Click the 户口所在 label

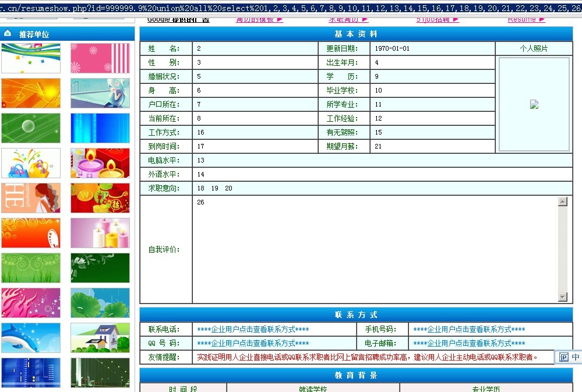[x=164, y=104]
